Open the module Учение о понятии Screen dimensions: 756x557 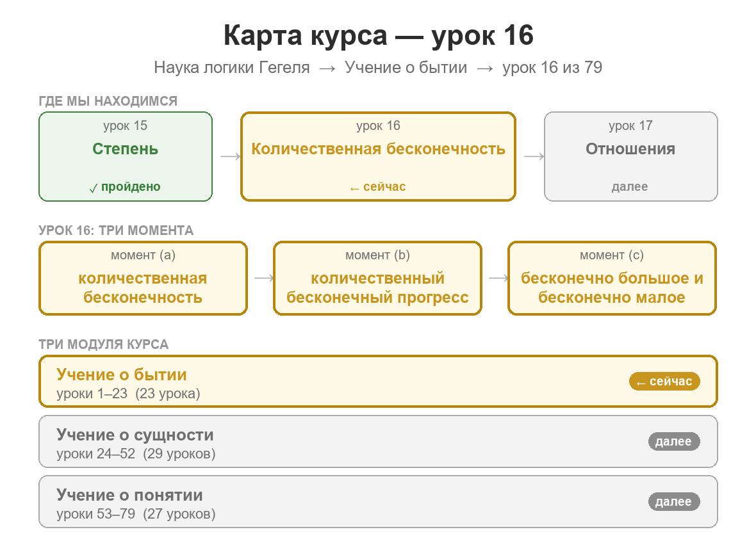coord(378,501)
